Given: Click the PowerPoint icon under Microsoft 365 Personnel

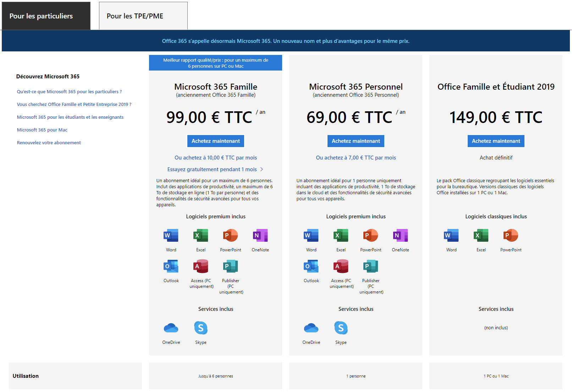Looking at the screenshot, I should (371, 235).
